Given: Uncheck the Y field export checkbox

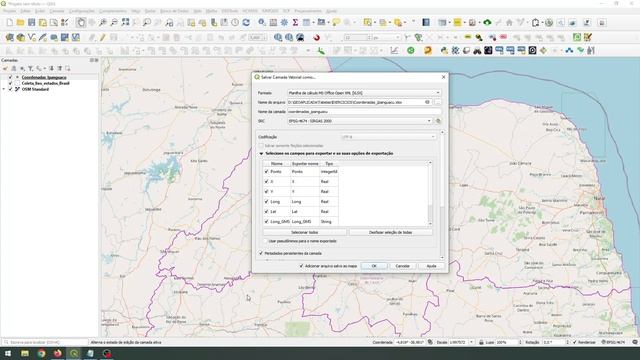Looking at the screenshot, I should (x=267, y=191).
